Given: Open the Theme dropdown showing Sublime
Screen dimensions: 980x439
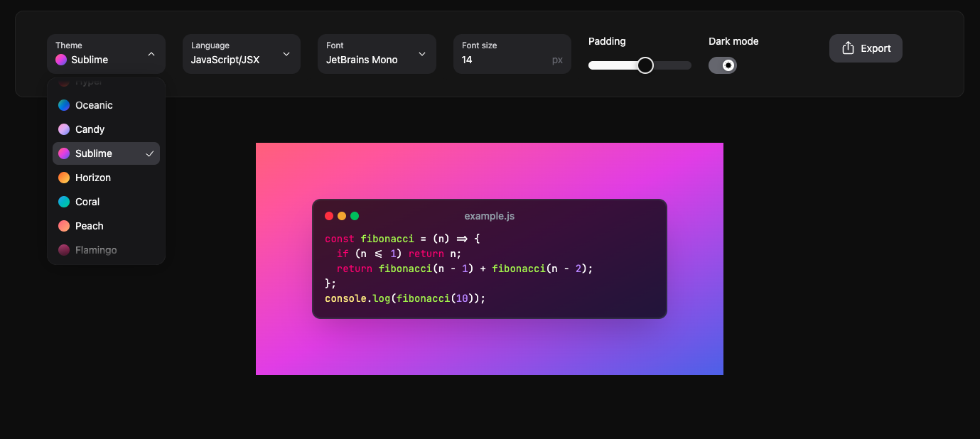Looking at the screenshot, I should click(106, 54).
